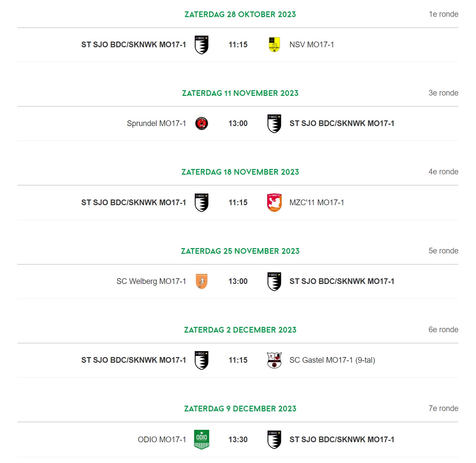
Task: Click BDC shield in the 28 Oktober match
Action: [201, 45]
